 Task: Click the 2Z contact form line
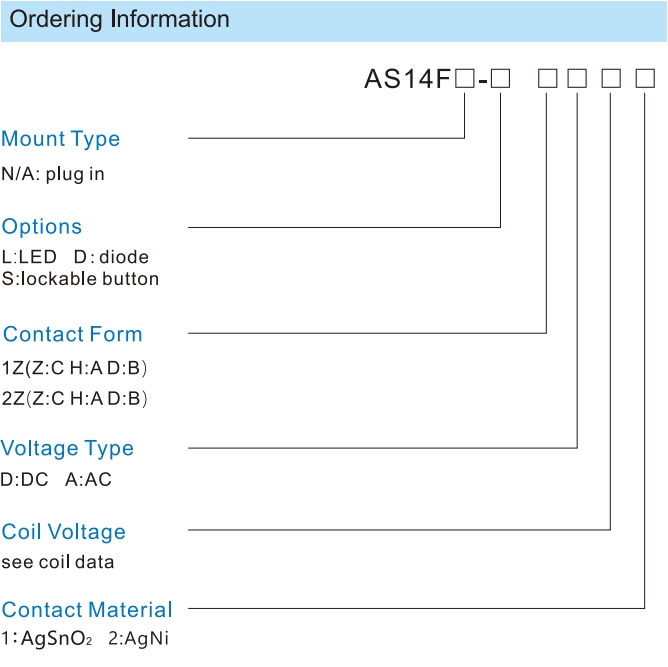pyautogui.click(x=74, y=399)
